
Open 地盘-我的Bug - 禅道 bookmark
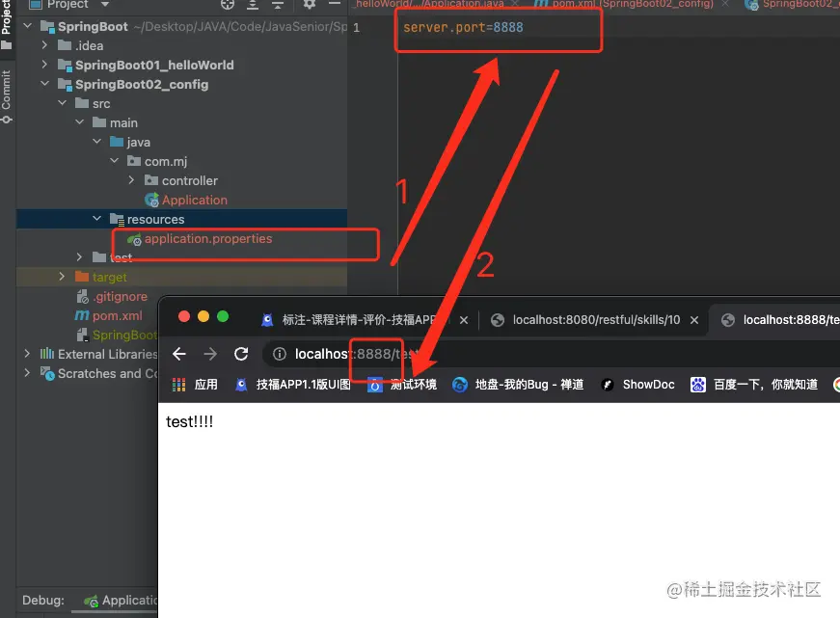point(518,385)
